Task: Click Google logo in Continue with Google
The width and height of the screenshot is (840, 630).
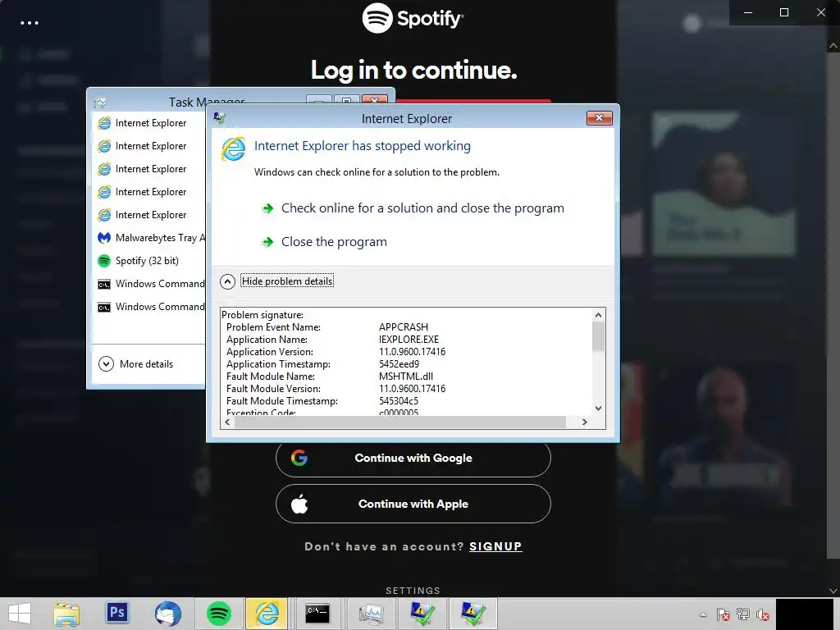Action: [x=299, y=458]
